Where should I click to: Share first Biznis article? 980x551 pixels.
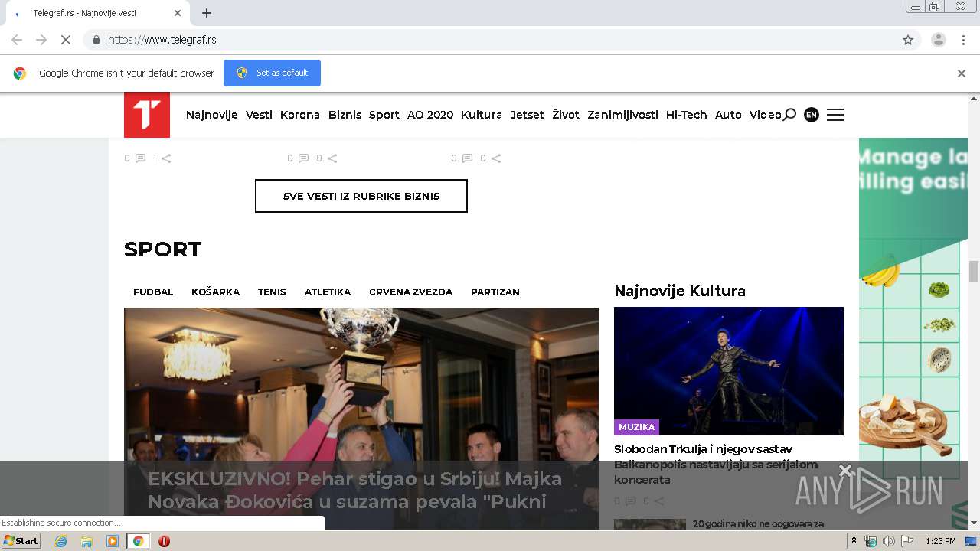coord(166,158)
